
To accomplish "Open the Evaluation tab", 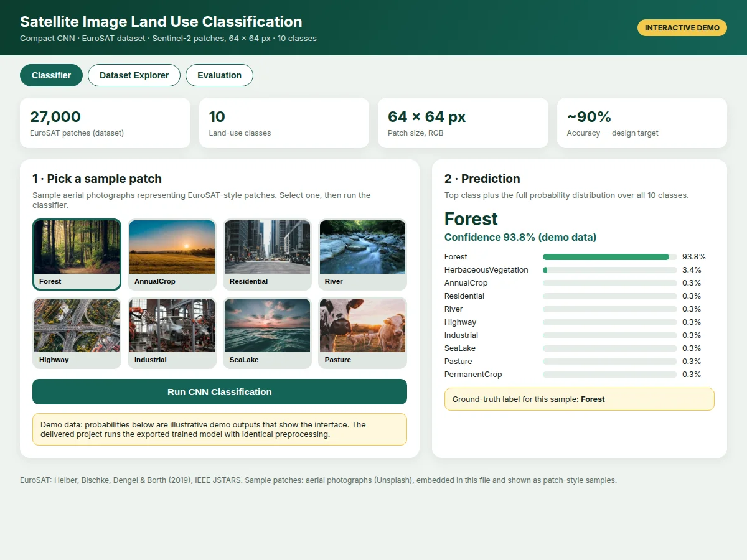I will (x=219, y=75).
